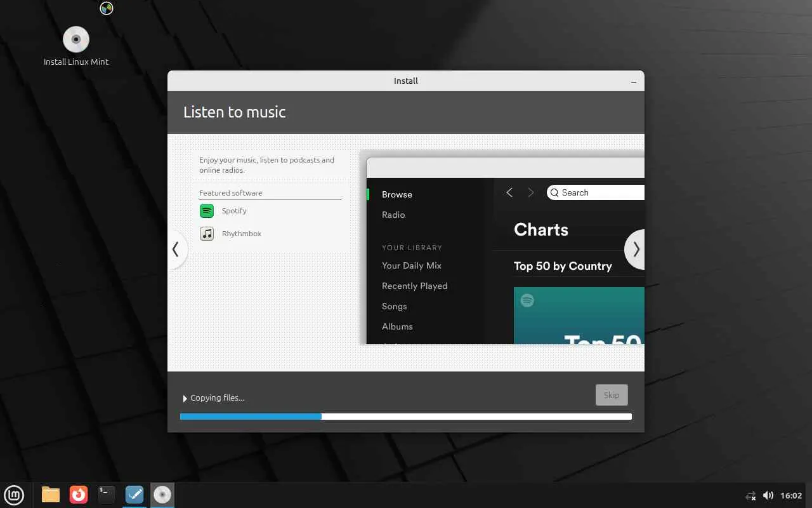
Task: Select Browse in the Spotify preview sidebar
Action: [397, 194]
